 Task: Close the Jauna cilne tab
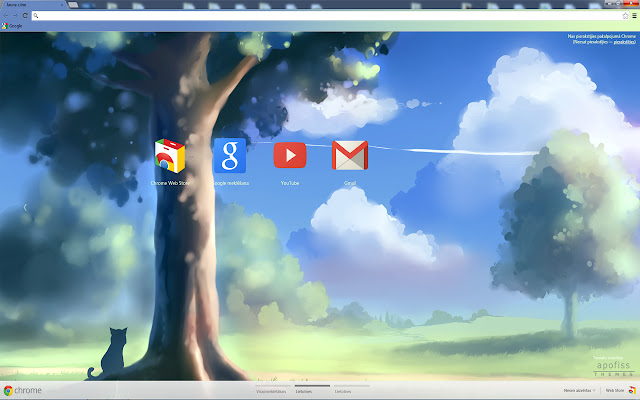tap(62, 4)
